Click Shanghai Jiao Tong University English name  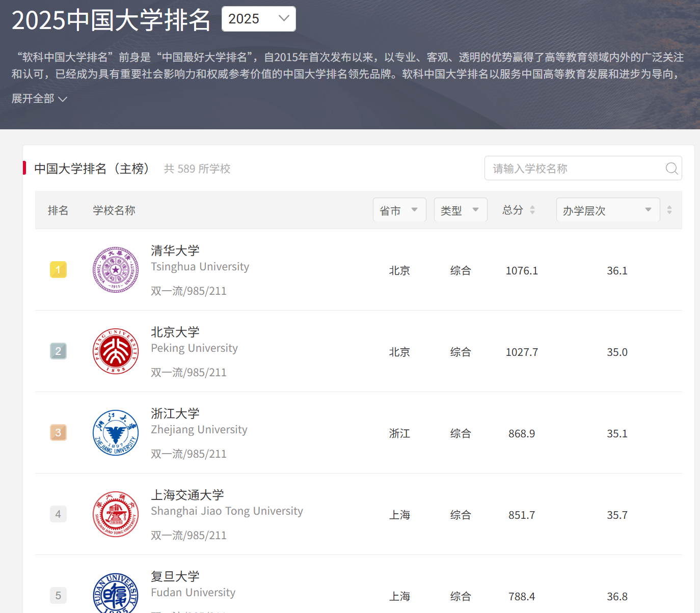(x=227, y=511)
